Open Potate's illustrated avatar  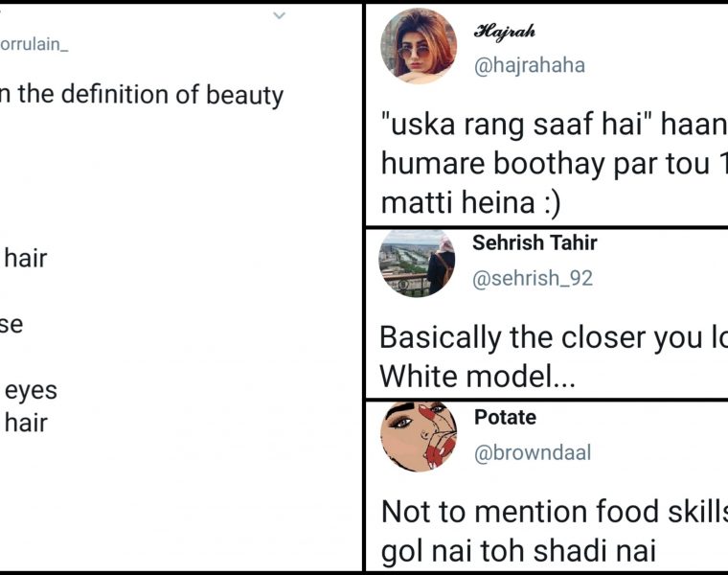(418, 437)
